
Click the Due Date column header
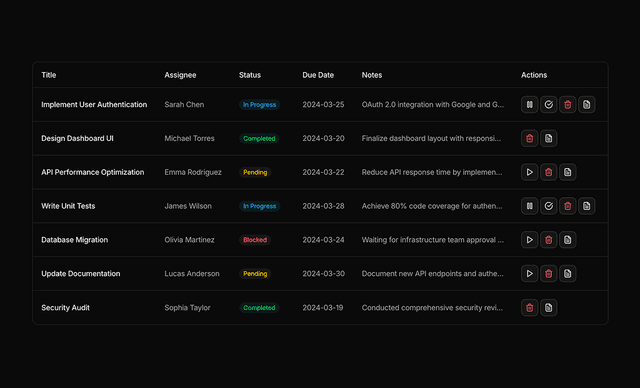pyautogui.click(x=318, y=75)
